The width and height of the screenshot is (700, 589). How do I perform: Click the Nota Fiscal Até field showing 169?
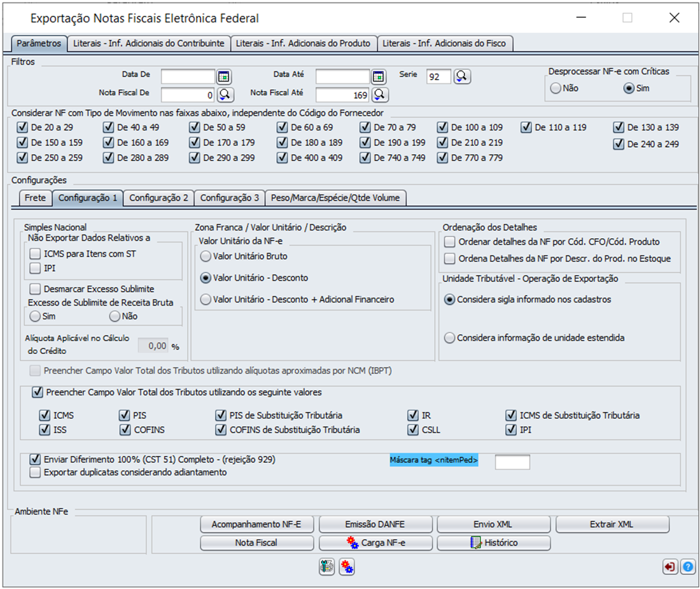pos(342,95)
